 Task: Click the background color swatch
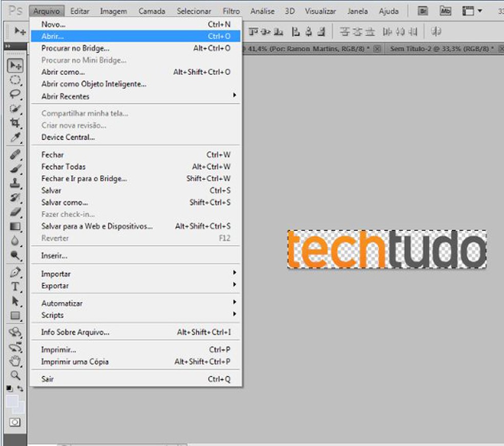pyautogui.click(x=20, y=409)
